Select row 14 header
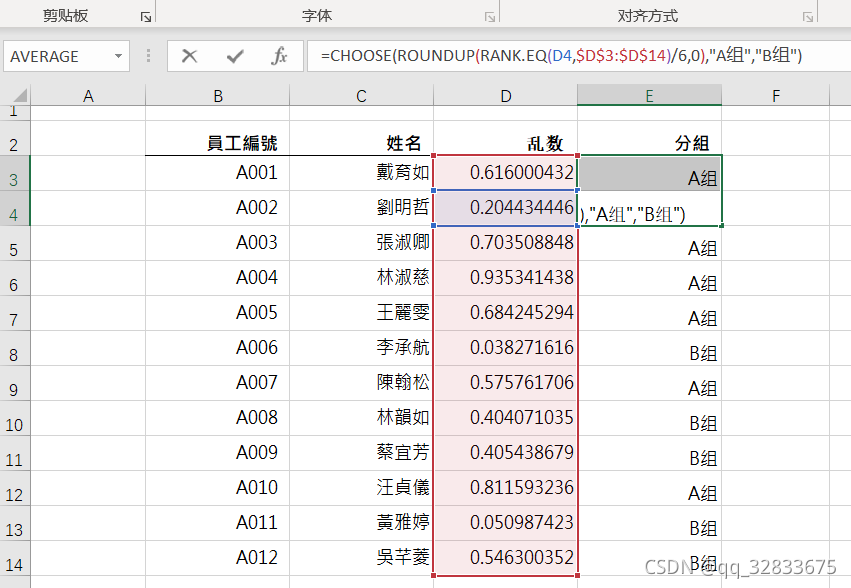 [15, 558]
